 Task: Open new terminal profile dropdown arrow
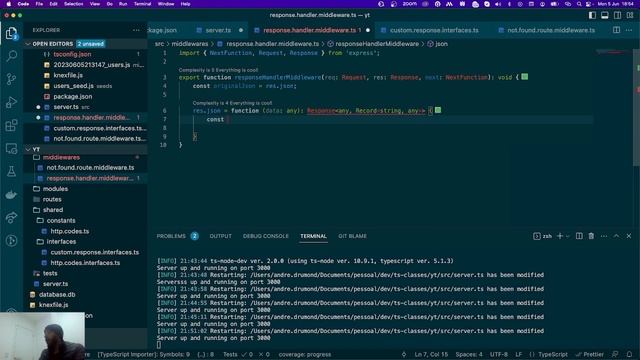(567, 236)
